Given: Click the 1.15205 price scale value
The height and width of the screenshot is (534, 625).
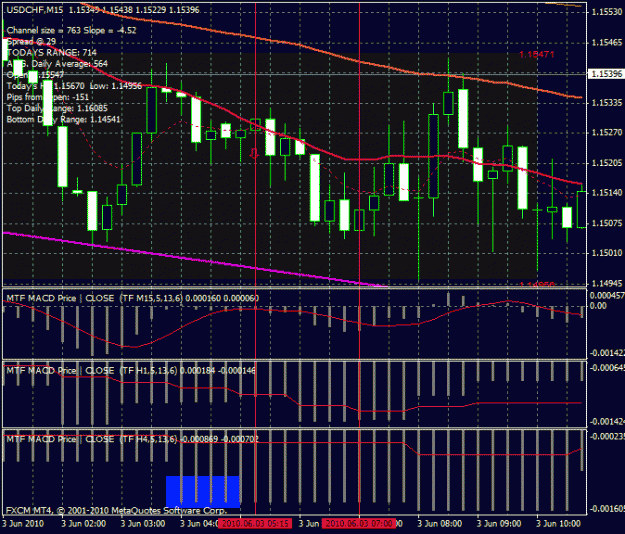Looking at the screenshot, I should pos(607,163).
